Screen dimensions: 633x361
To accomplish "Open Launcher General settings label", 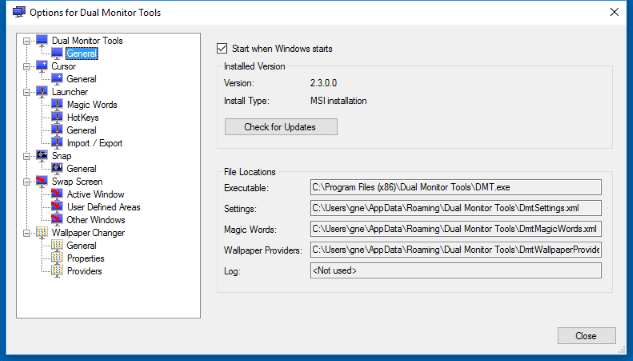I will tap(82, 130).
